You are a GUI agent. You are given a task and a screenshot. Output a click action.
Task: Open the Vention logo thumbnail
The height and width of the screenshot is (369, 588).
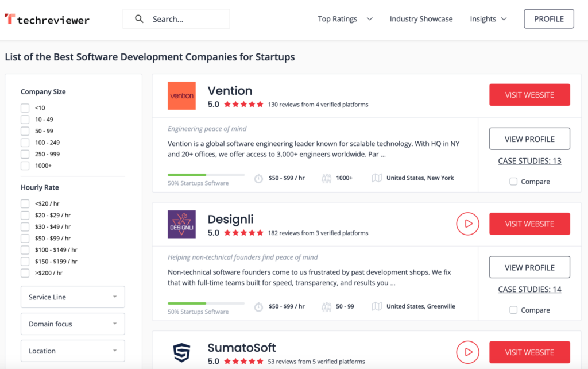click(x=181, y=96)
